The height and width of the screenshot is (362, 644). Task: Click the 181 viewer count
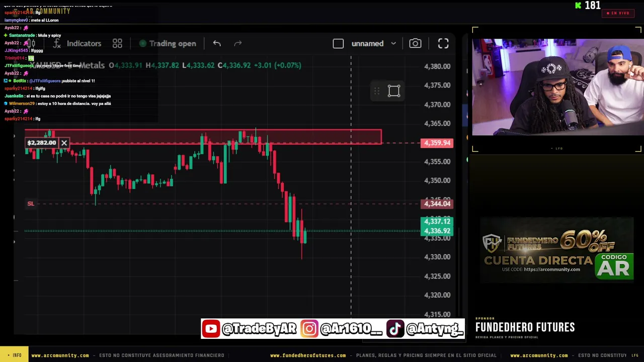(x=592, y=6)
